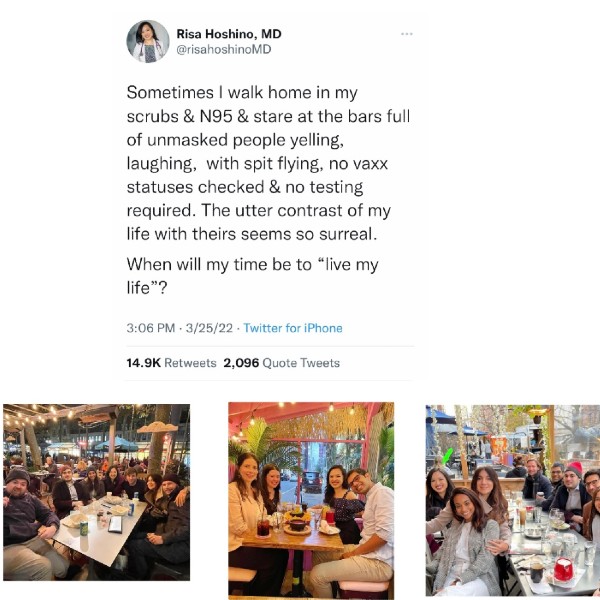Click the green arrow in patio photo
Screen dimensions: 600x600
coord(447,456)
